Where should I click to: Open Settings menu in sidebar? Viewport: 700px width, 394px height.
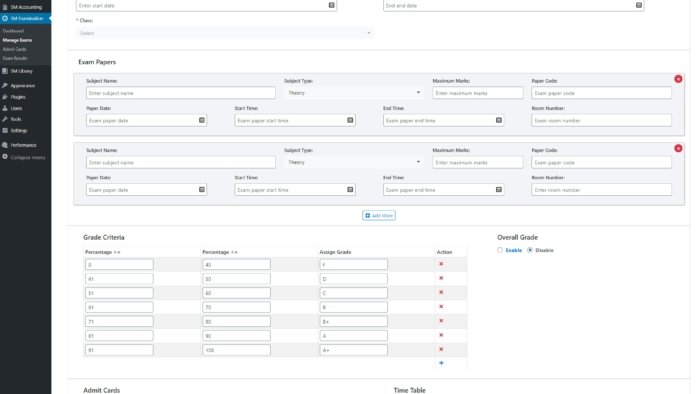click(x=25, y=130)
